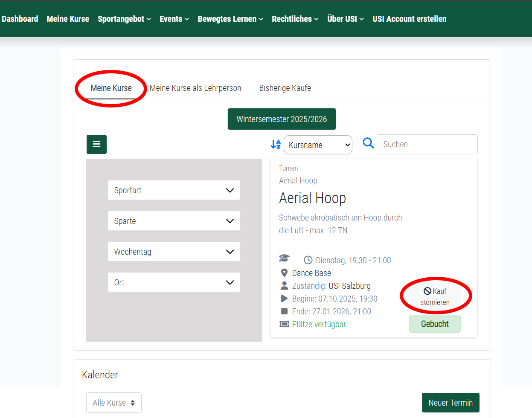532x418 pixels.
Task: Click the sort order icon beside Kursname
Action: click(x=276, y=144)
